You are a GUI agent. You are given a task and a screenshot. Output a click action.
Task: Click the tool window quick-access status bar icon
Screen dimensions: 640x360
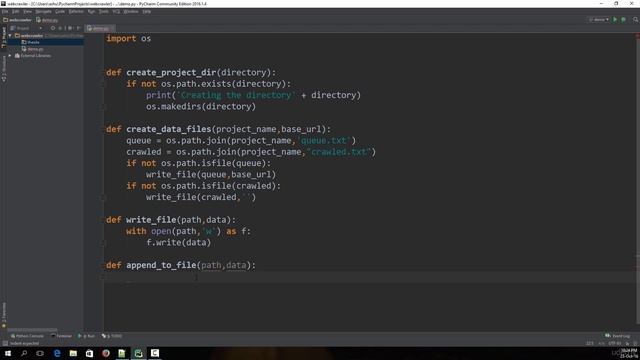(x=5, y=344)
